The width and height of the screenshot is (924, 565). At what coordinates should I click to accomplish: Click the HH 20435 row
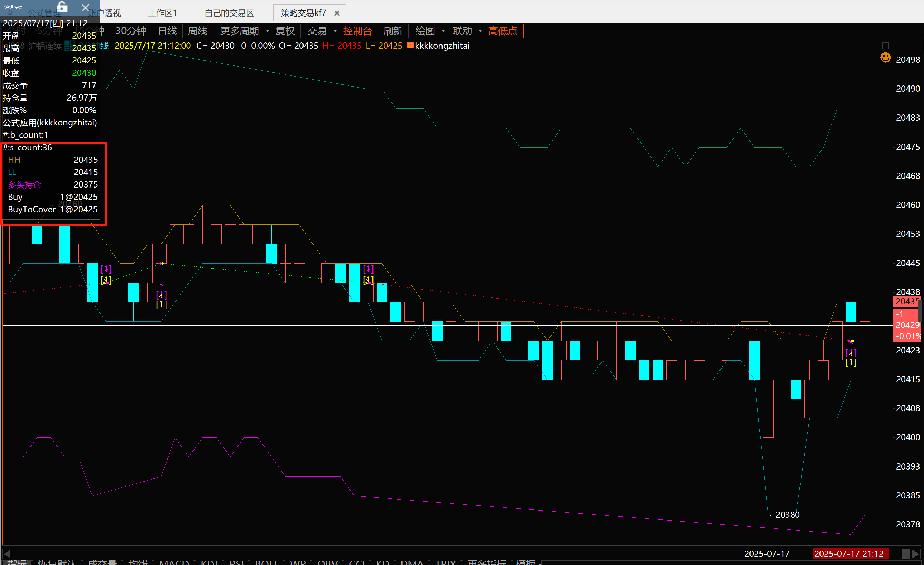[52, 160]
